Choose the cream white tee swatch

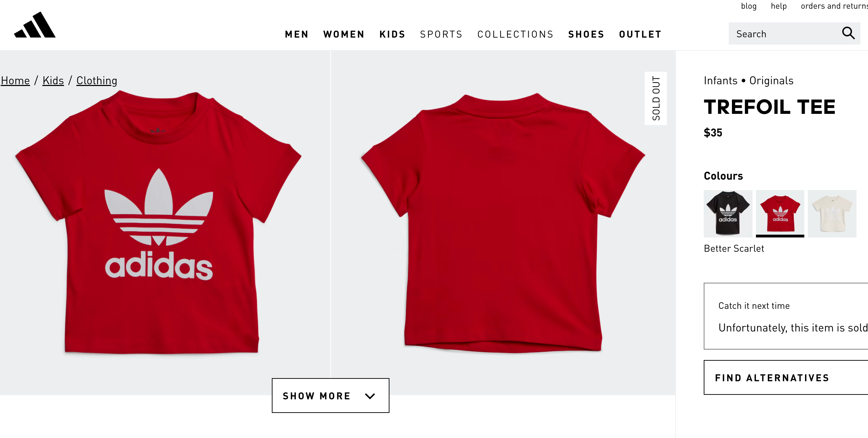[x=832, y=213]
